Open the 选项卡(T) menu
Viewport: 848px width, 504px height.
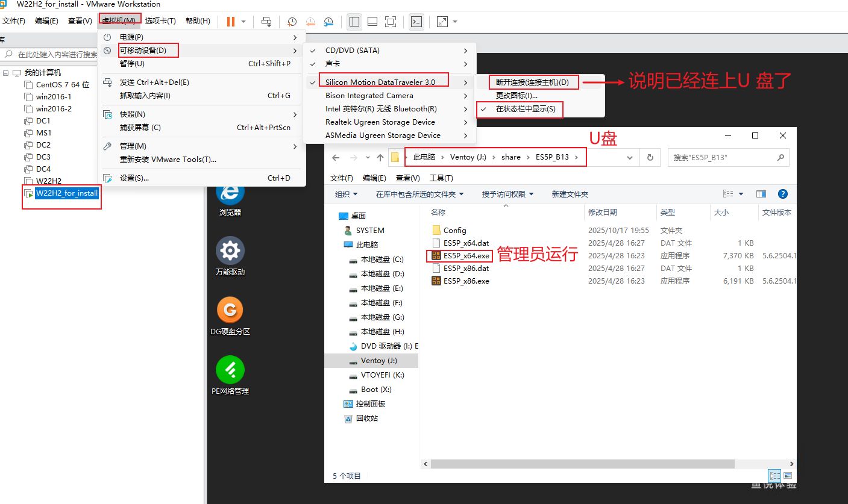tap(160, 21)
